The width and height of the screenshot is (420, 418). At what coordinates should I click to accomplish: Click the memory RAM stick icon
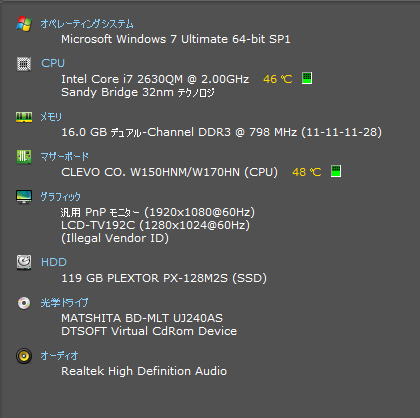coord(24,117)
